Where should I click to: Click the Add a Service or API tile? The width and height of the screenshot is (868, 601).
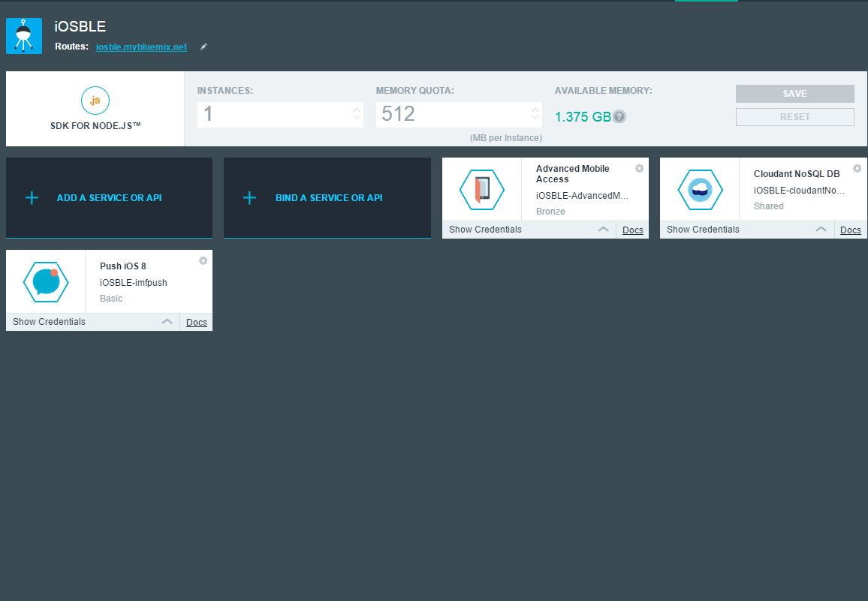tap(109, 197)
